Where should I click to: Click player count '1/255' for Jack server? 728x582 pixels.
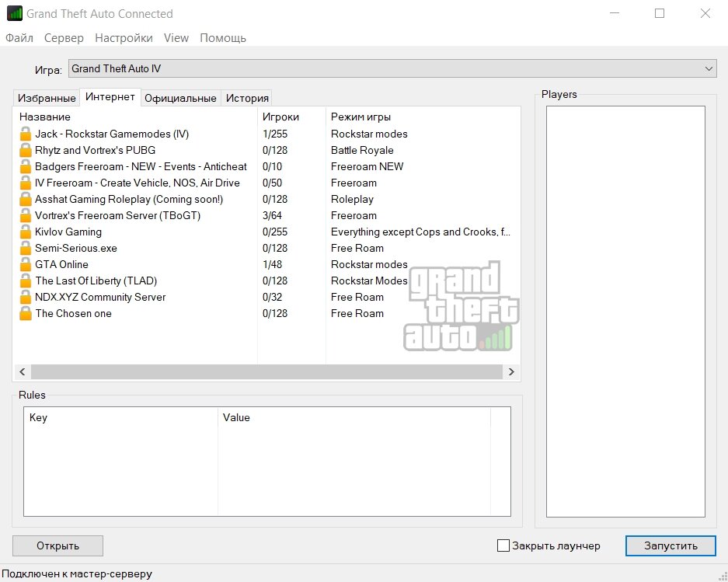coord(275,134)
